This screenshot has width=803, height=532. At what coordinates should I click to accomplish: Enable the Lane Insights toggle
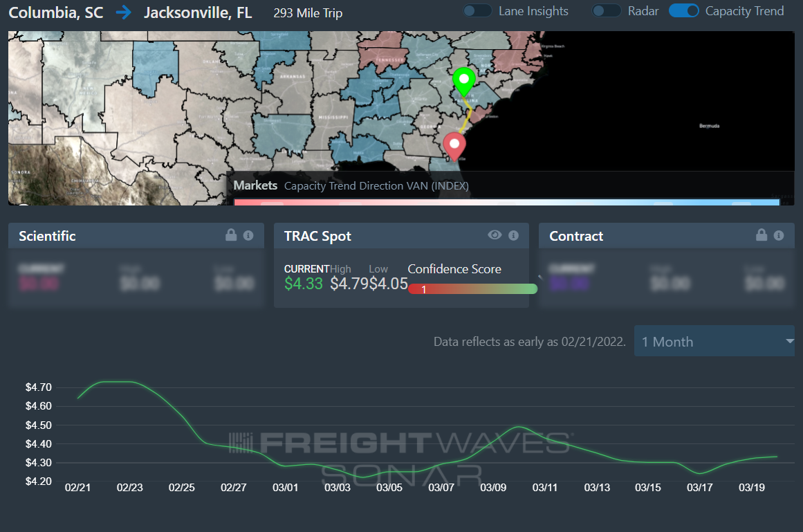(x=477, y=11)
